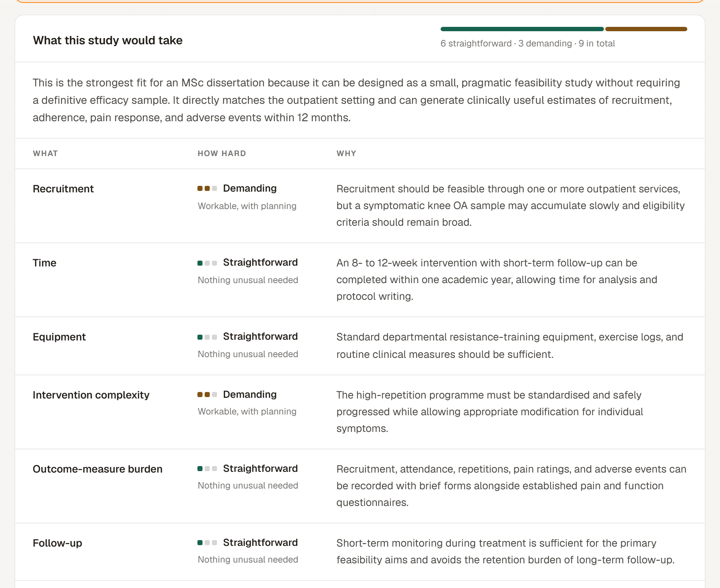Screen dimensions: 720x588
Task: Click Straightforward rating in Time row
Action: [260, 262]
